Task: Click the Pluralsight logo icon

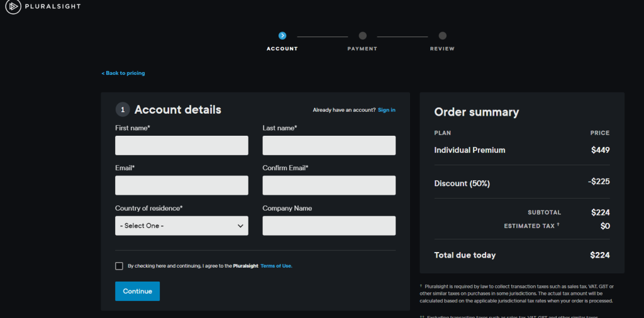Action: tap(13, 6)
